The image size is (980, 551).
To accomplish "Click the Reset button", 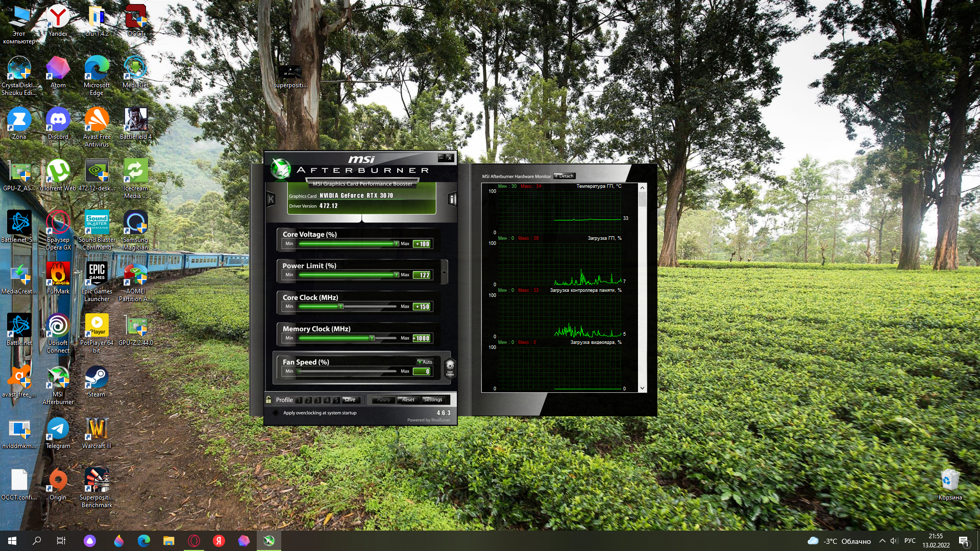I will click(x=408, y=400).
